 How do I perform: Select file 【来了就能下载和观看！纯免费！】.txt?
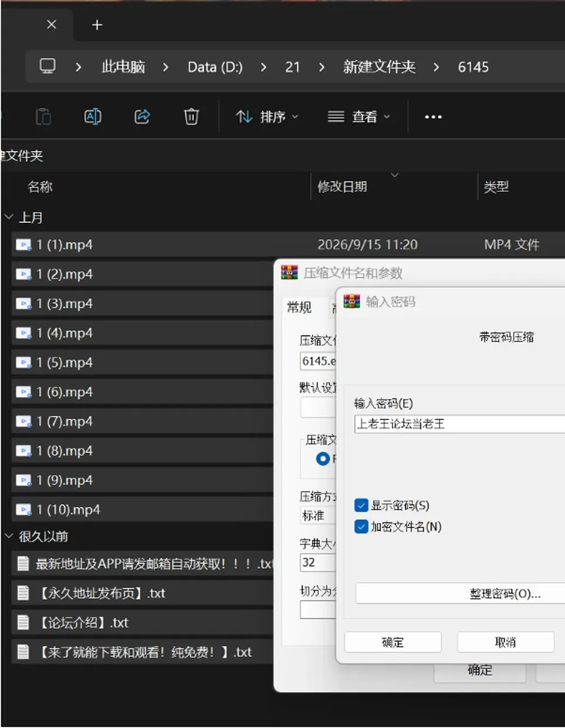pyautogui.click(x=142, y=652)
